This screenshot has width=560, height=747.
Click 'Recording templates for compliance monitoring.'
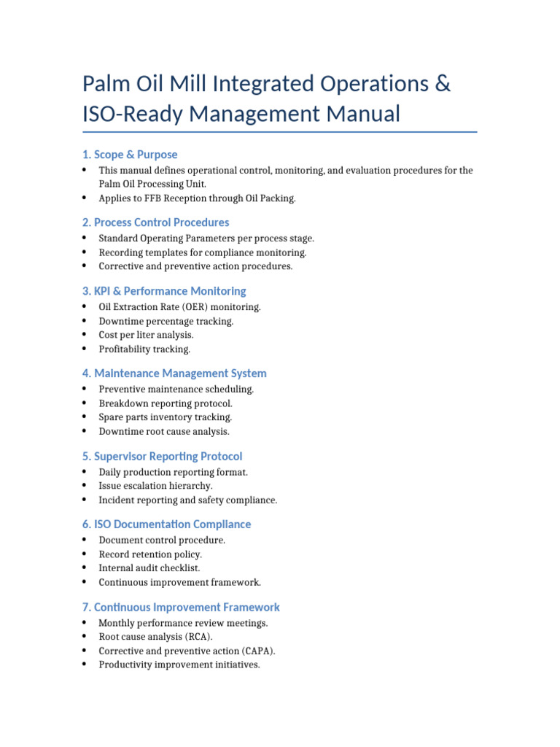point(203,252)
